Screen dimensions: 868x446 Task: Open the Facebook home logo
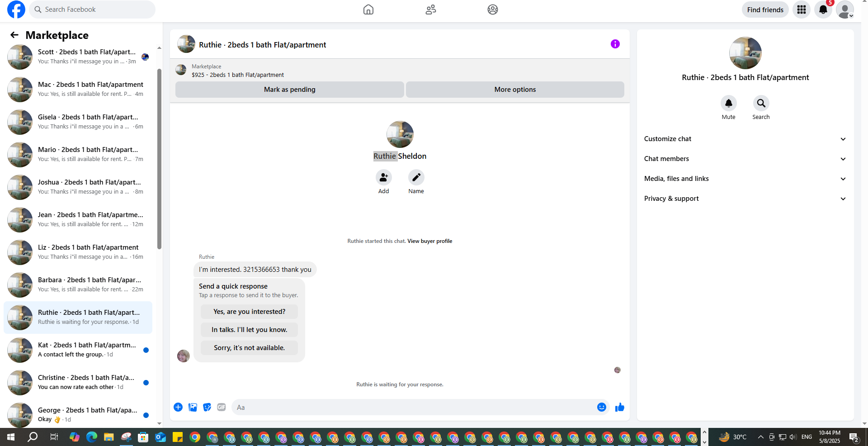pos(16,9)
